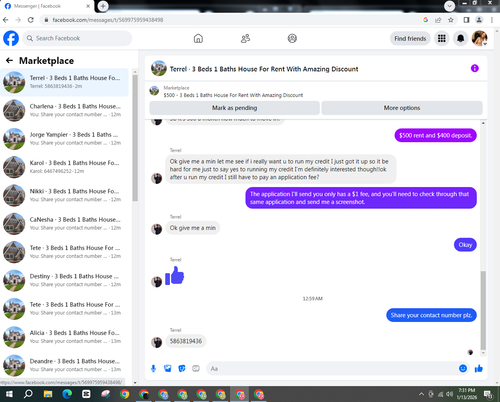
Task: Click the attach photo icon
Action: point(168,368)
